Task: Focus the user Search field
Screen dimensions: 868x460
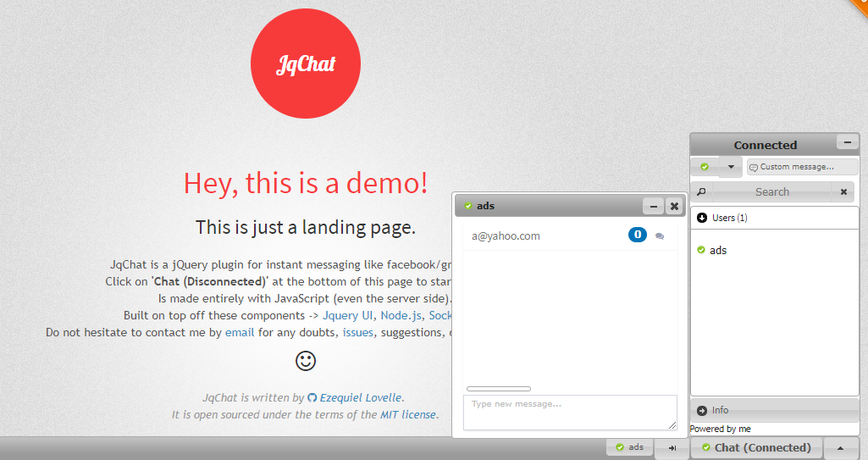Action: 772,192
